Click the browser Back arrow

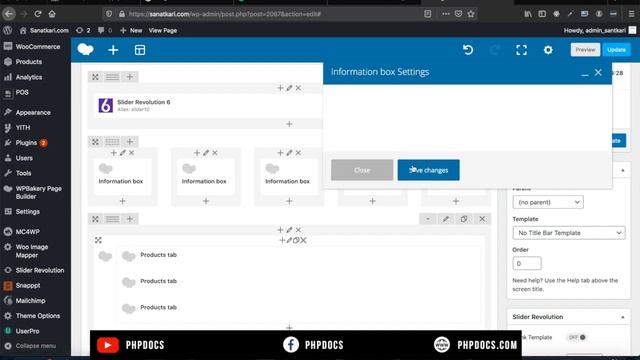[x=9, y=14]
